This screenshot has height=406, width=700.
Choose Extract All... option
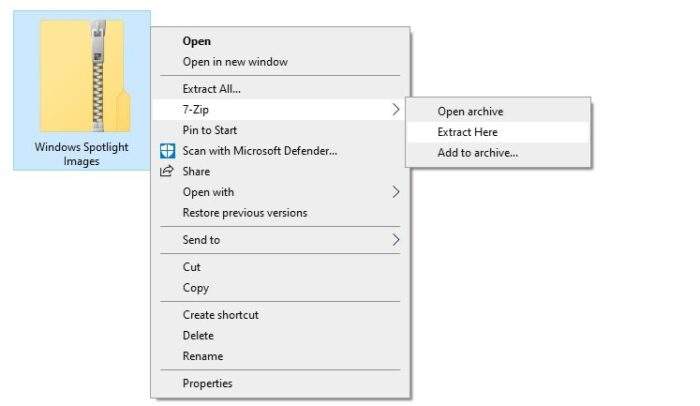coord(211,89)
